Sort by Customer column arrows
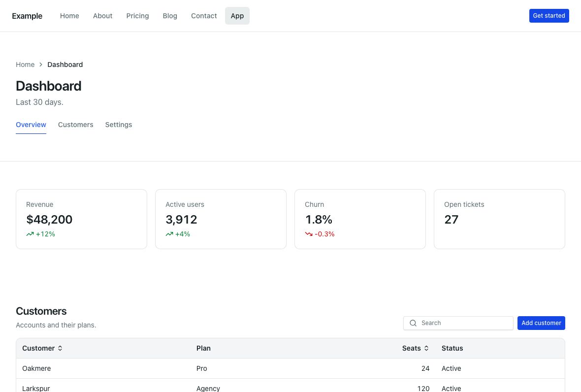 pyautogui.click(x=60, y=348)
